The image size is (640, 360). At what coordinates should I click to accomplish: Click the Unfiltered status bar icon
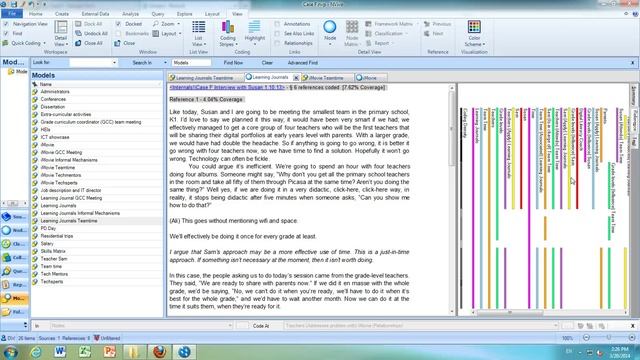(97, 338)
